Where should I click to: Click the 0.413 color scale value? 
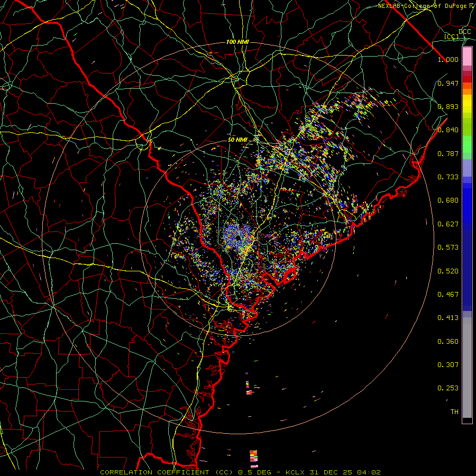tap(448, 318)
